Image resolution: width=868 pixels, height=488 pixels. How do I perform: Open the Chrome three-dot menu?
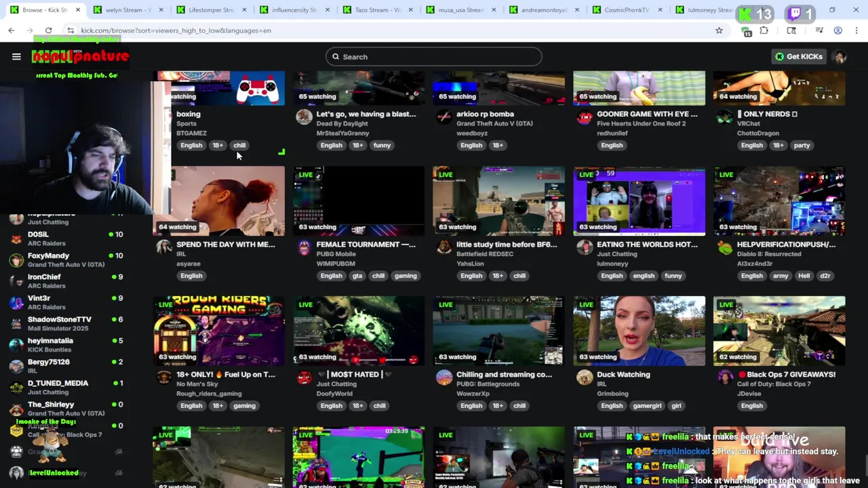click(x=857, y=30)
